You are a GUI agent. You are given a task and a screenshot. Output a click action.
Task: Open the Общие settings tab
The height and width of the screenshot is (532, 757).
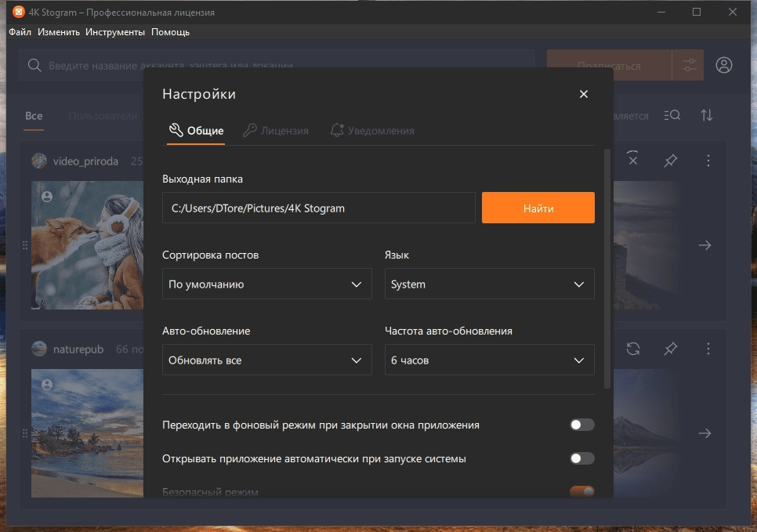tap(196, 130)
